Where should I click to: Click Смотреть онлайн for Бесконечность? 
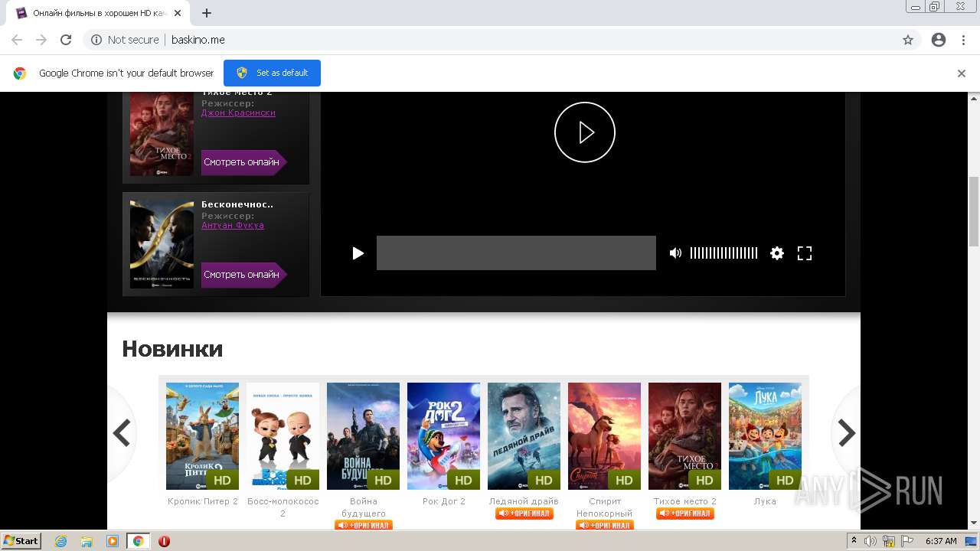point(243,275)
